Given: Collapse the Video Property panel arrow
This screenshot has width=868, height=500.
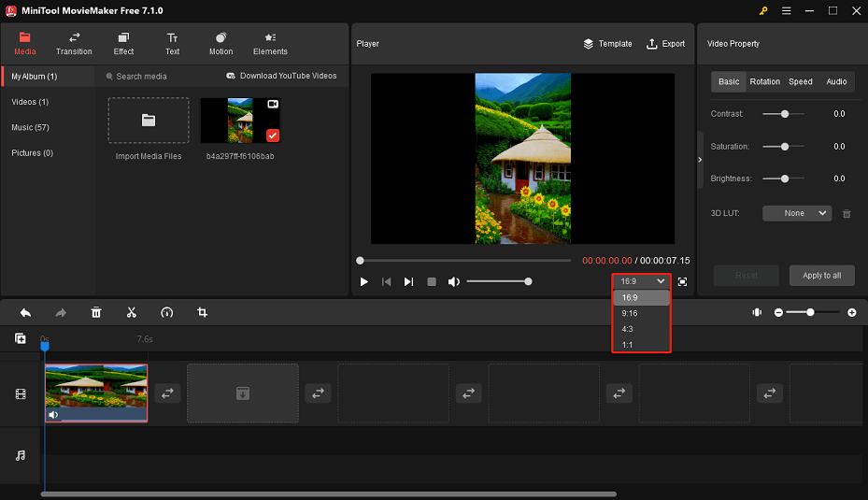Looking at the screenshot, I should (x=700, y=160).
